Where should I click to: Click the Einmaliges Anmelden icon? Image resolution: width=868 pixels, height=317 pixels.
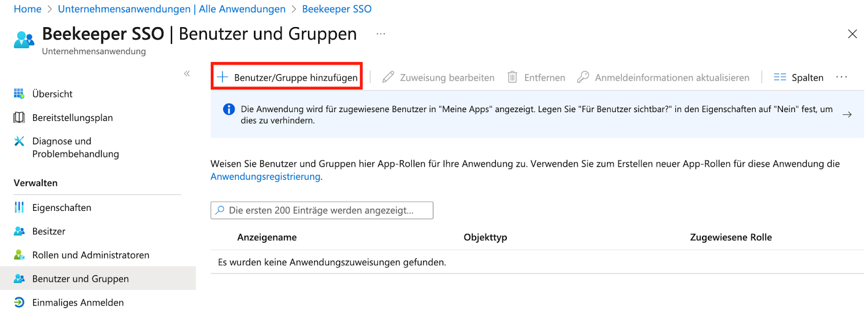pos(19,302)
